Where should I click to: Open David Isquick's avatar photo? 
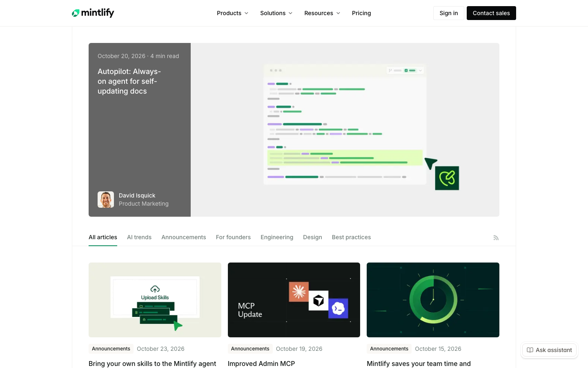[106, 200]
